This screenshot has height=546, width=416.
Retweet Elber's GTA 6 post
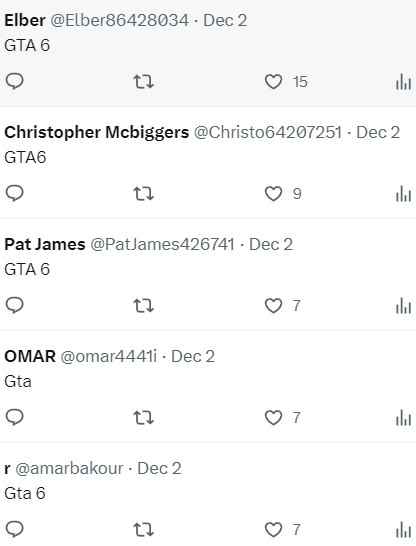[x=143, y=82]
